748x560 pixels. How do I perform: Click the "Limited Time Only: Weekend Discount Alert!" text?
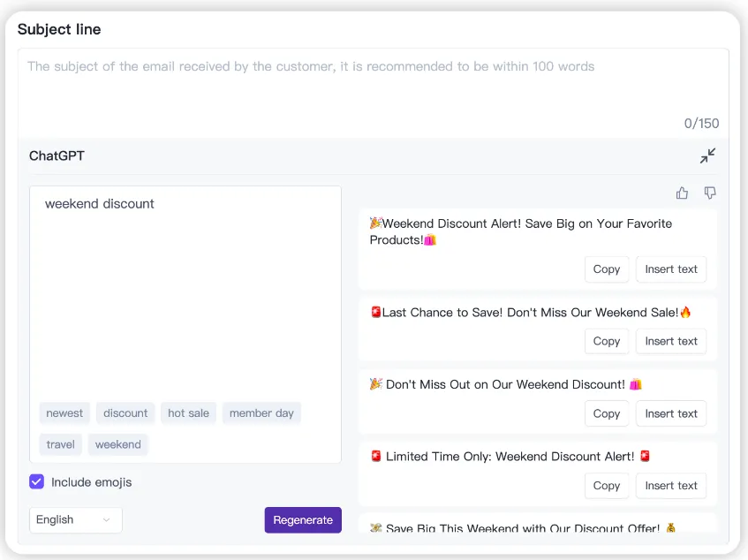[510, 457]
